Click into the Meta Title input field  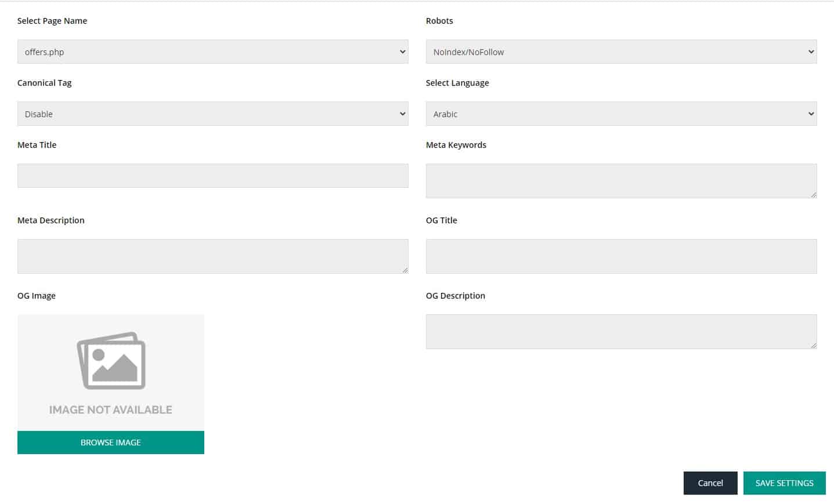pos(212,176)
